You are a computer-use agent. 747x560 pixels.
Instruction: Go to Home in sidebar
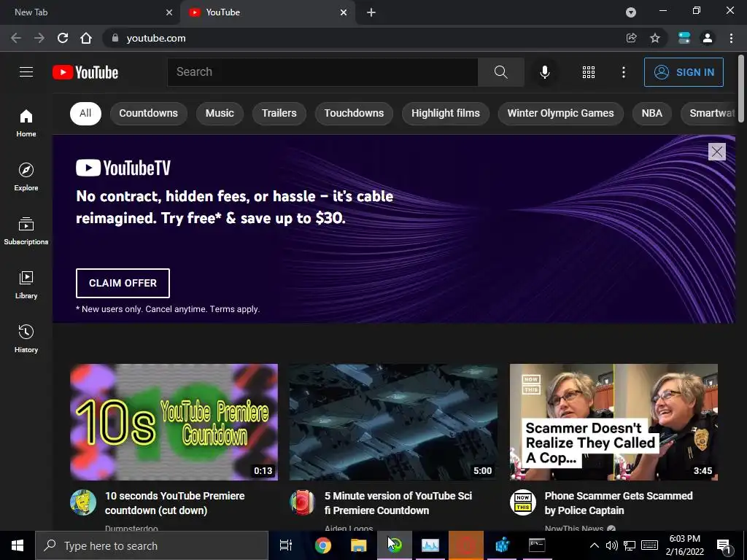pyautogui.click(x=26, y=122)
